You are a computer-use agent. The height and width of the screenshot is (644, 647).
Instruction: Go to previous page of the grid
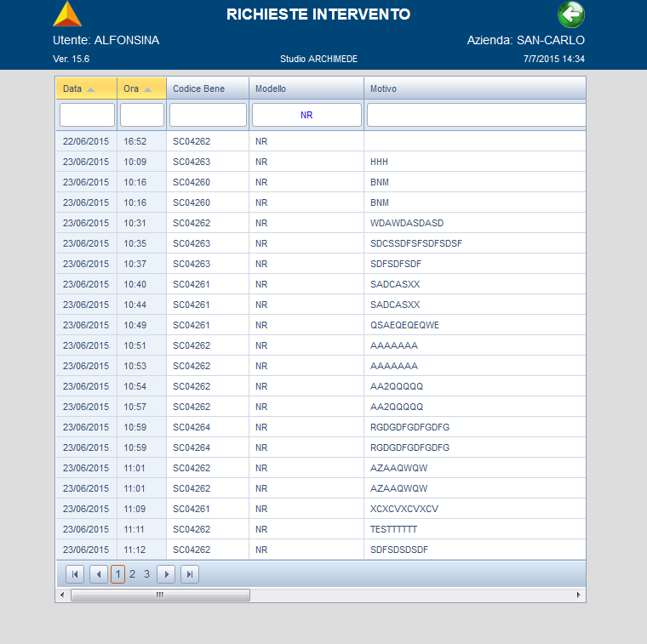99,574
